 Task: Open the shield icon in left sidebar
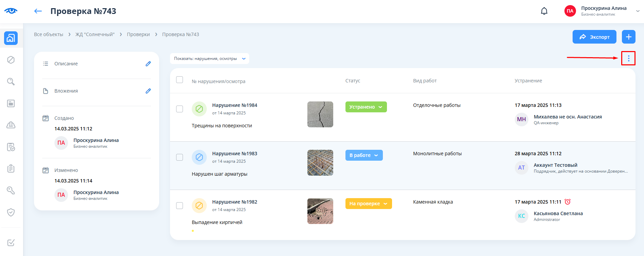coord(11,212)
